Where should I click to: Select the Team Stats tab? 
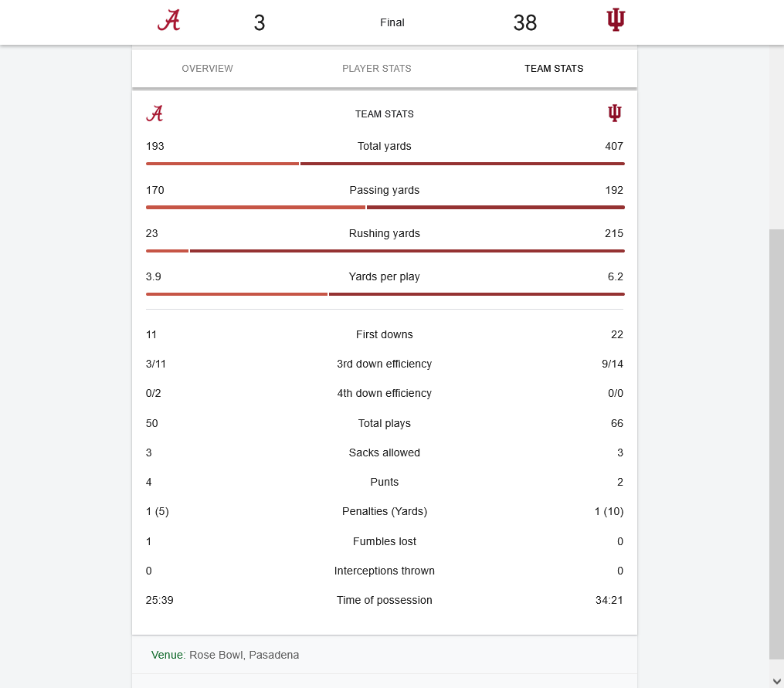554,69
